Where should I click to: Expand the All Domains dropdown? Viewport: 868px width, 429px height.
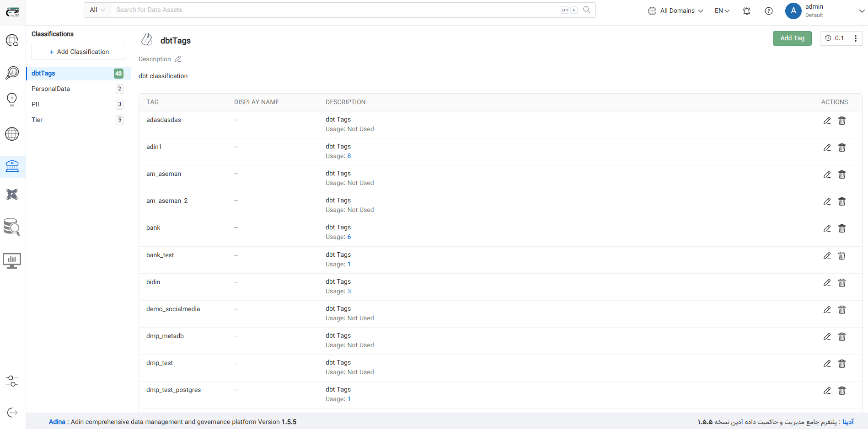click(675, 11)
